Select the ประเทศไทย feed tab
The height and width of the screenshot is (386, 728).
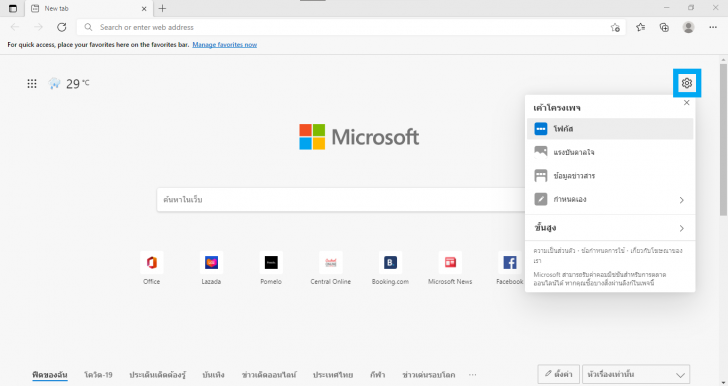(333, 374)
